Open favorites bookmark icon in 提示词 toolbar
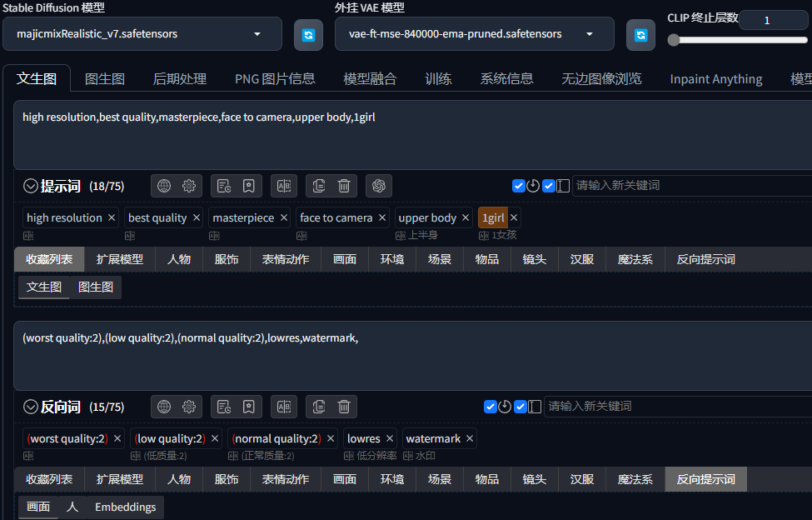812x520 pixels. click(248, 186)
